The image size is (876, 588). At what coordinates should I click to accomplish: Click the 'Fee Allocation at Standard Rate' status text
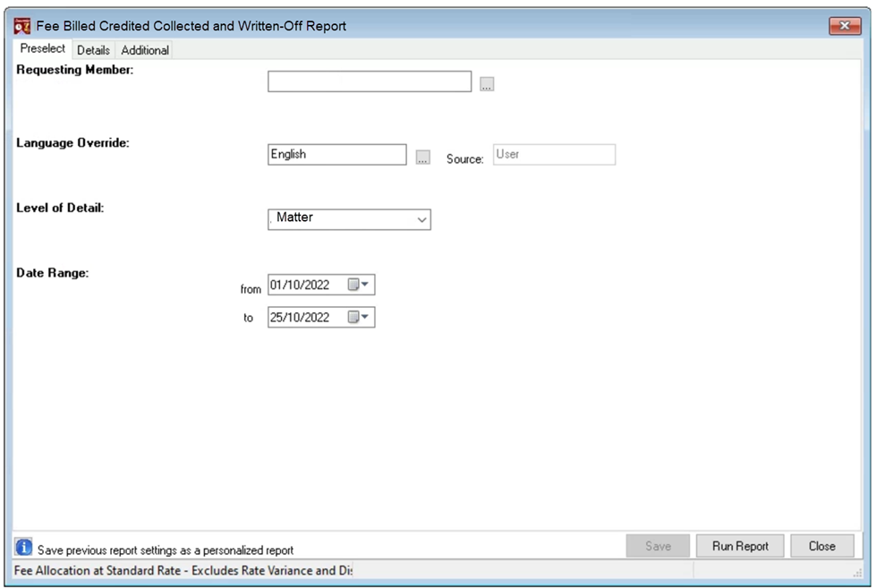183,571
